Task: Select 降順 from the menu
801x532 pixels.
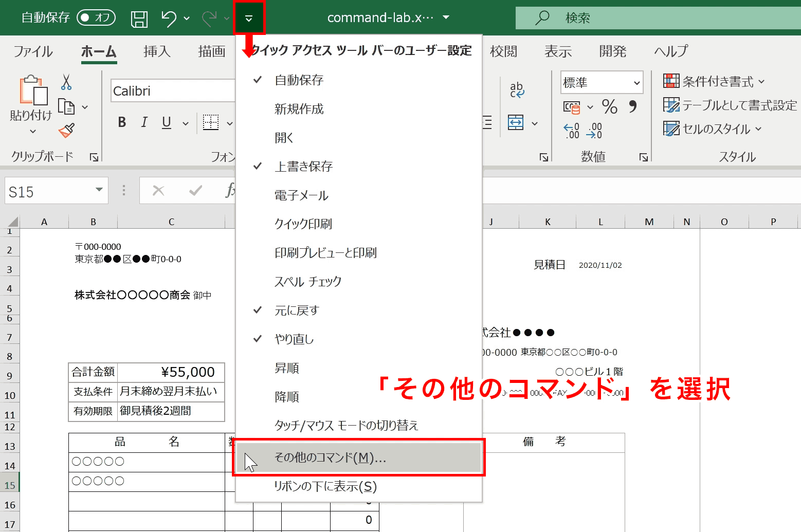Action: pyautogui.click(x=358, y=397)
